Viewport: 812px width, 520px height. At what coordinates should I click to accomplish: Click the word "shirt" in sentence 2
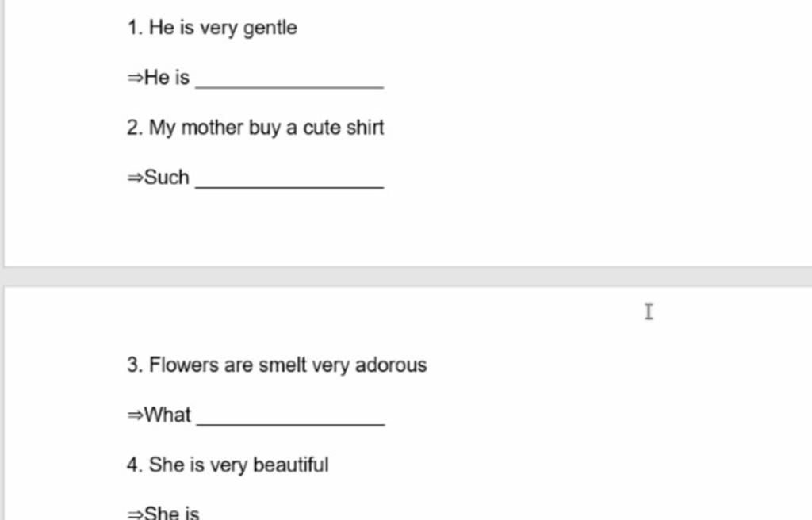pyautogui.click(x=366, y=128)
